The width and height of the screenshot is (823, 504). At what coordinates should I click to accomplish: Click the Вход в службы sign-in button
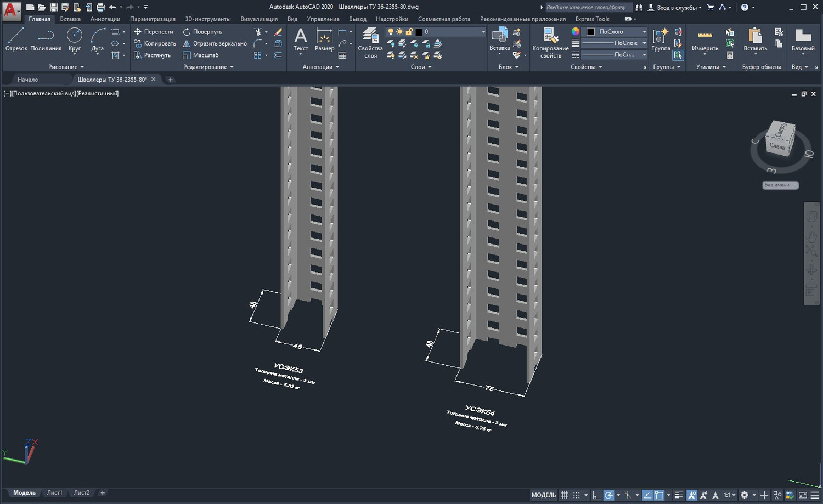pos(674,8)
